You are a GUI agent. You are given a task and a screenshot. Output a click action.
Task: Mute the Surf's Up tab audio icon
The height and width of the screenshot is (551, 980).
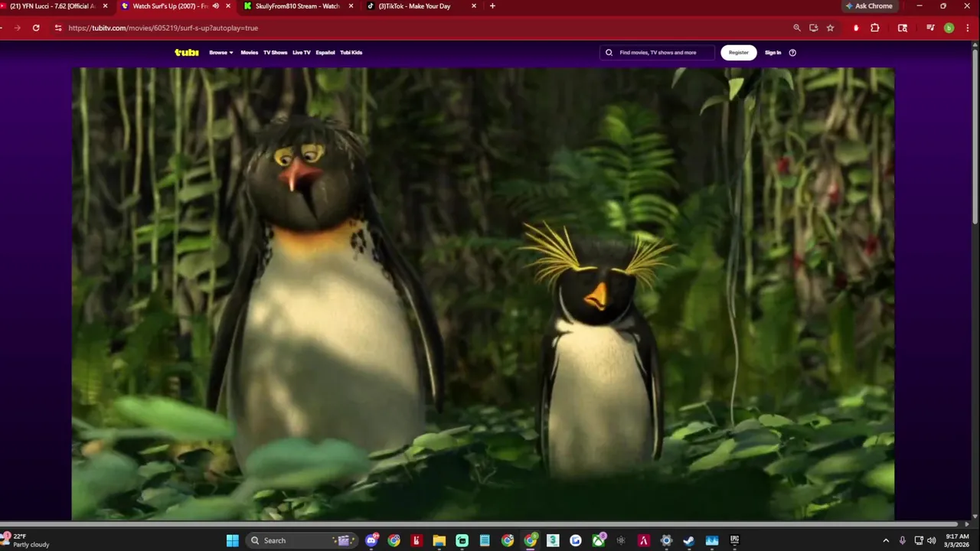(x=215, y=6)
